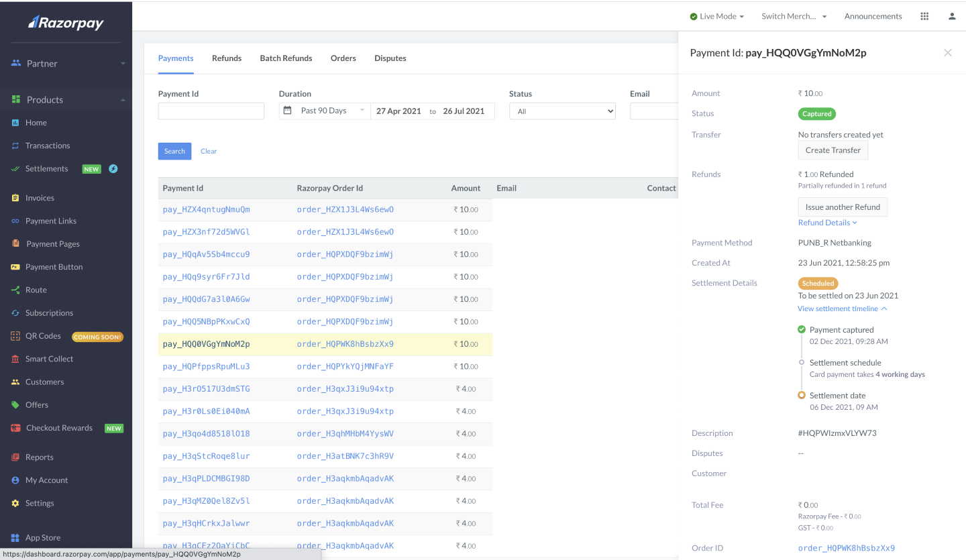
Task: Click the Payment Id input field
Action: (211, 111)
